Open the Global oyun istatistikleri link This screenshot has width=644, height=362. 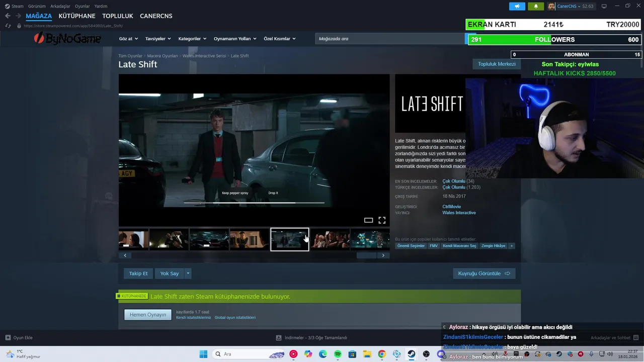click(x=235, y=318)
